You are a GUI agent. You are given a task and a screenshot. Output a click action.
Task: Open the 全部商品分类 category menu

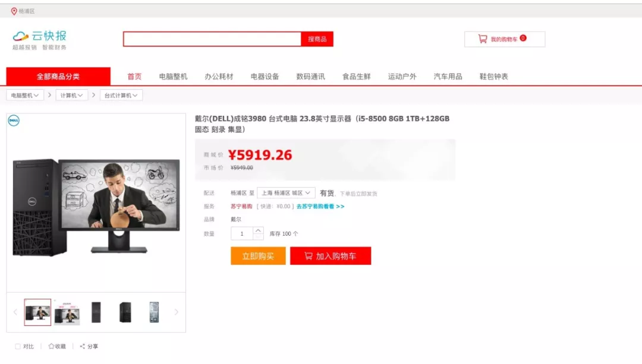tap(58, 77)
